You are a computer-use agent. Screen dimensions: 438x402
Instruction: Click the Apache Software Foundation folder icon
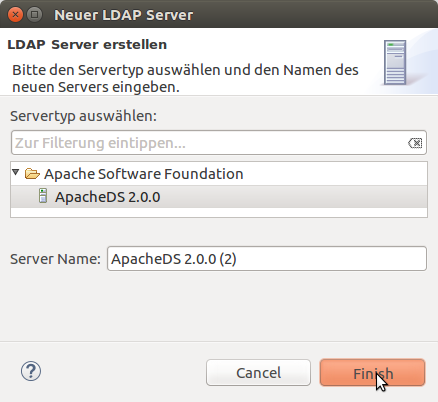pyautogui.click(x=32, y=174)
